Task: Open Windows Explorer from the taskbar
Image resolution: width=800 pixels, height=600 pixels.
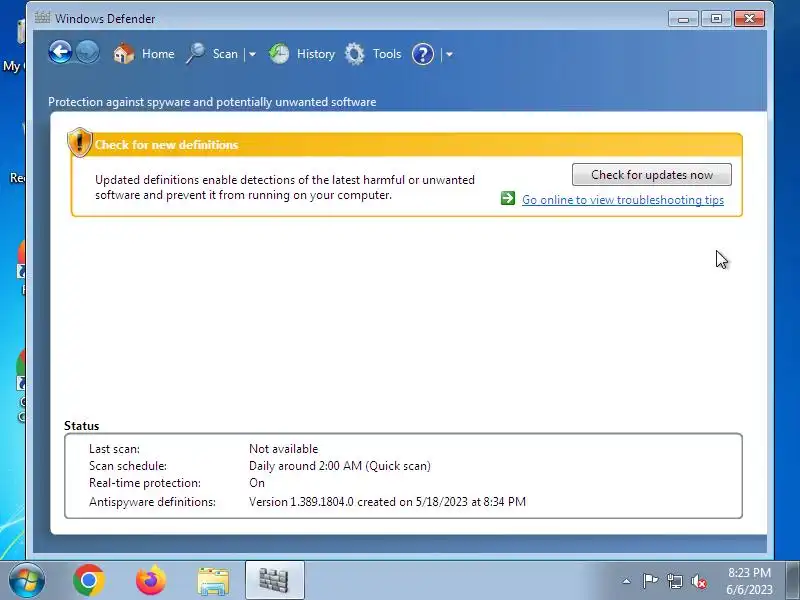Action: click(213, 581)
